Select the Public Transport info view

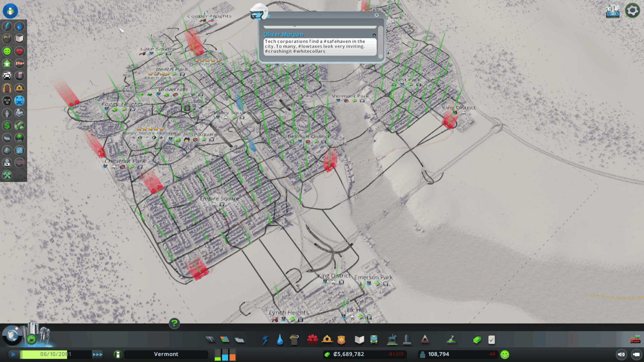19,101
